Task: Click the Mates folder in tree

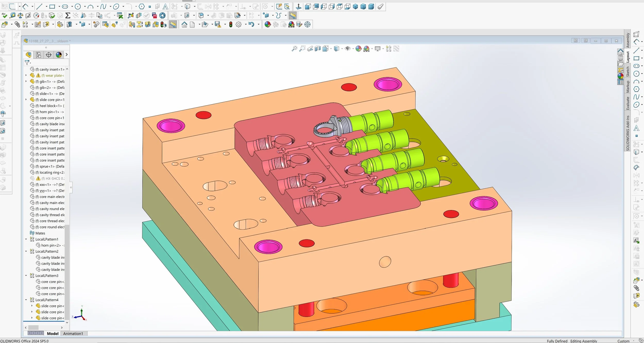Action: 40,233
